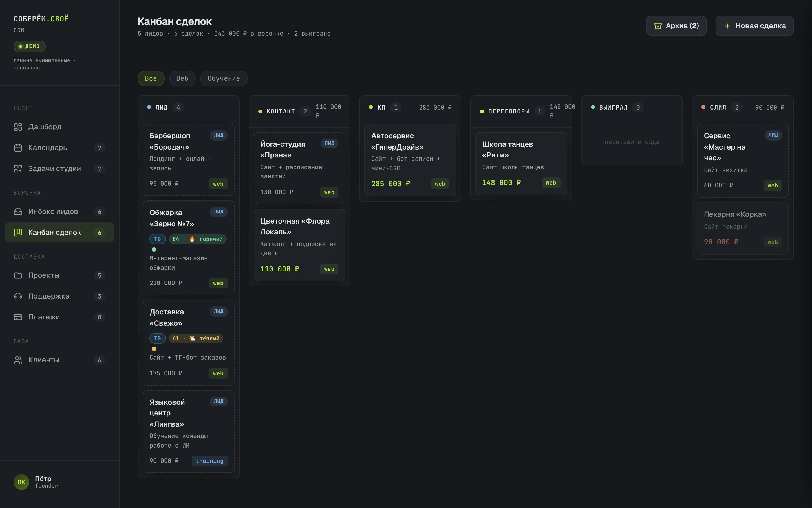Click the training tag on Языковой центр card
This screenshot has width=812, height=508.
(210, 461)
